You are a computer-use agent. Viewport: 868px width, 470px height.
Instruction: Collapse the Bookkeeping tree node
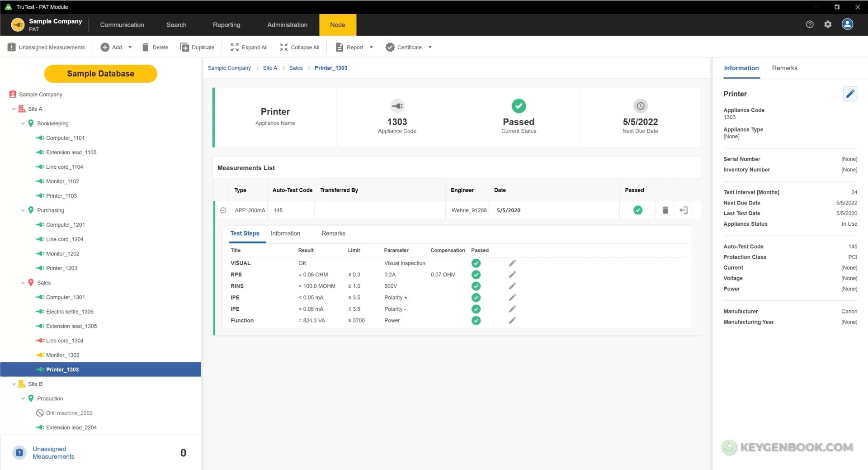23,123
